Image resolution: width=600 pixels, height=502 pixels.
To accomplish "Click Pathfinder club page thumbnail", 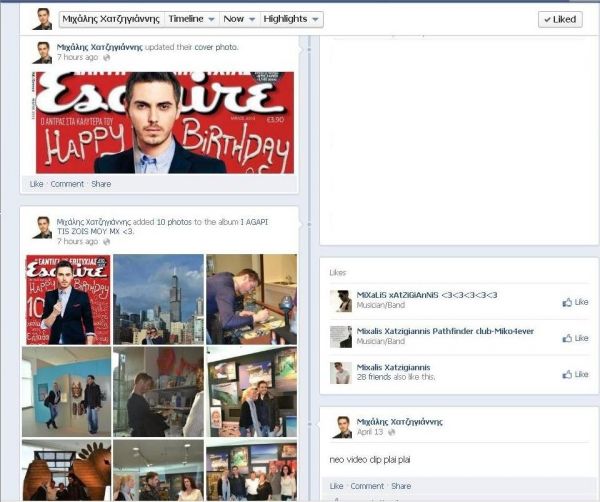I will click(x=341, y=337).
